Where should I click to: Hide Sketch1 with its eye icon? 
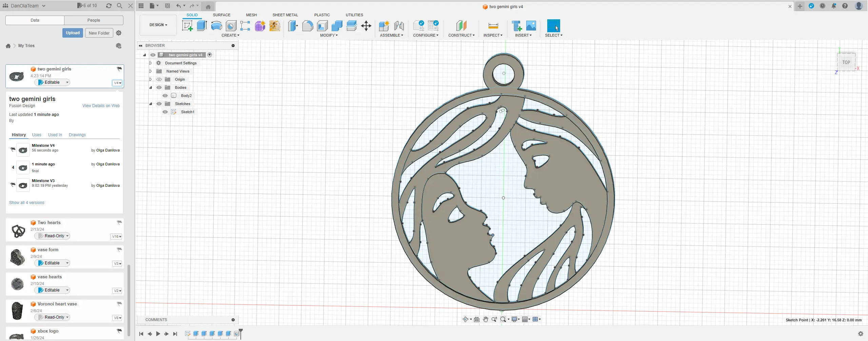(x=165, y=112)
